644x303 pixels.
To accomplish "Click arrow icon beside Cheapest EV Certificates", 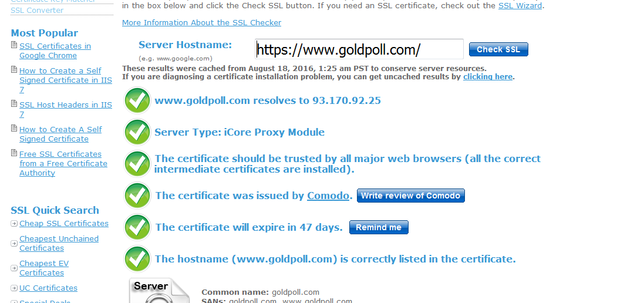I will pos(14,268).
